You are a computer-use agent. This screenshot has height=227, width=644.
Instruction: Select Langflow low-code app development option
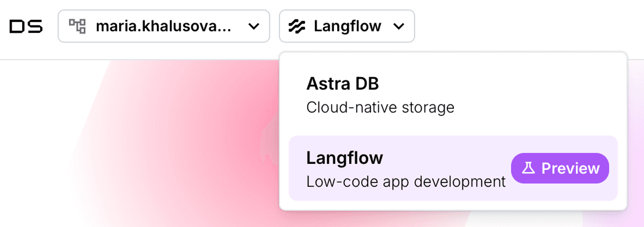[x=453, y=168]
